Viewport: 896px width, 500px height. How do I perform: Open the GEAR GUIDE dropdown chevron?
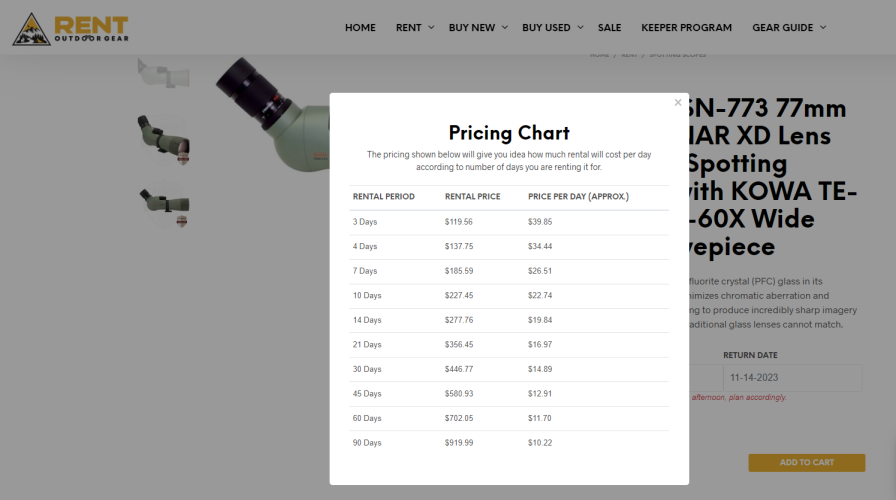(823, 27)
